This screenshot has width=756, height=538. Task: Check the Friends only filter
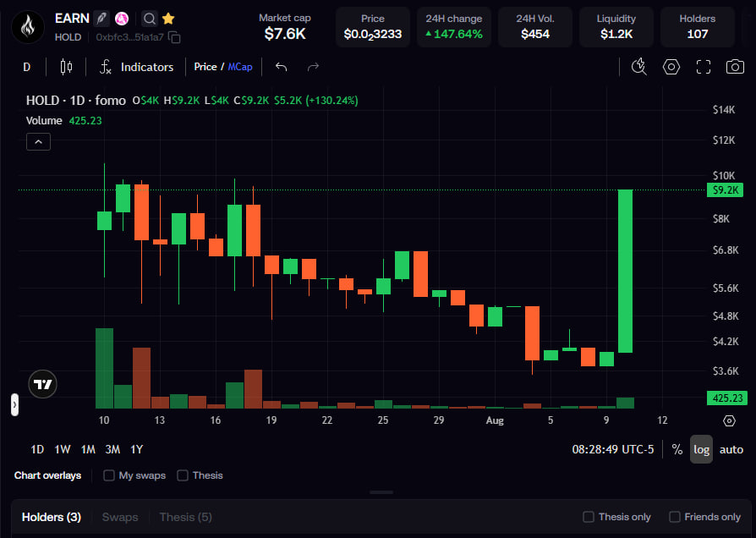[x=675, y=517]
